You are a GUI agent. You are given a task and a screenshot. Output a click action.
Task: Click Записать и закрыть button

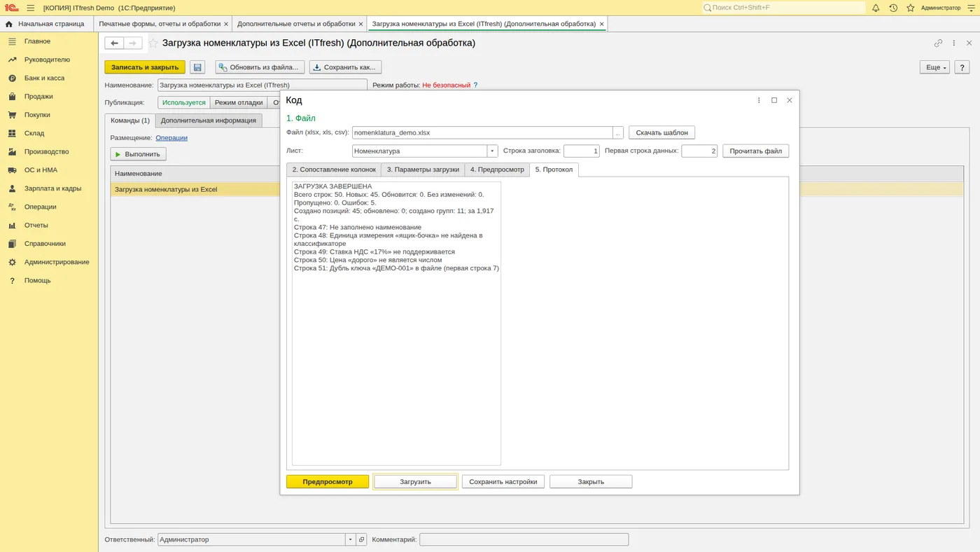point(145,67)
